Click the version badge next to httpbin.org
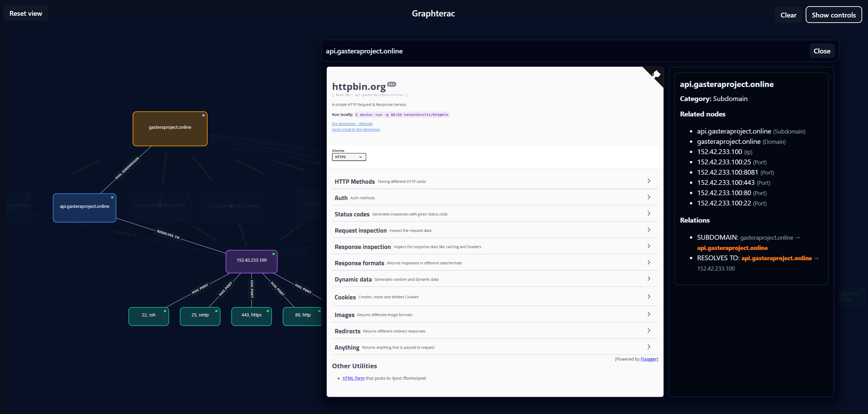The height and width of the screenshot is (414, 868). pos(392,84)
